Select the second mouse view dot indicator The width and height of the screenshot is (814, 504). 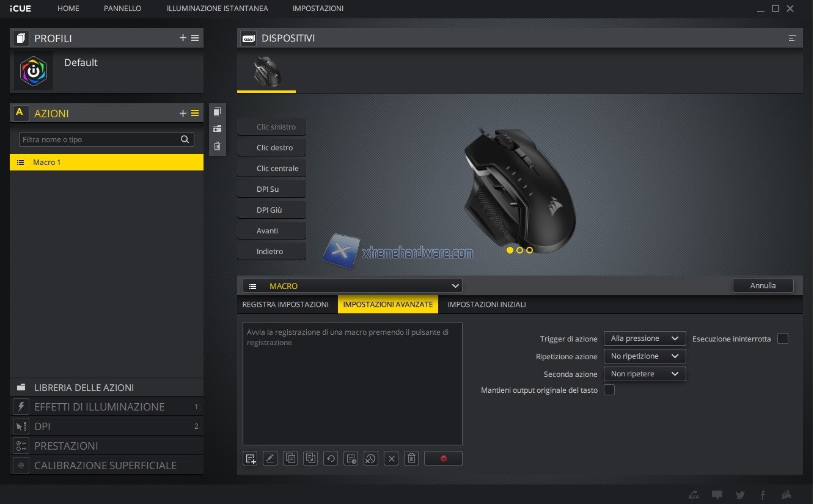tap(519, 250)
